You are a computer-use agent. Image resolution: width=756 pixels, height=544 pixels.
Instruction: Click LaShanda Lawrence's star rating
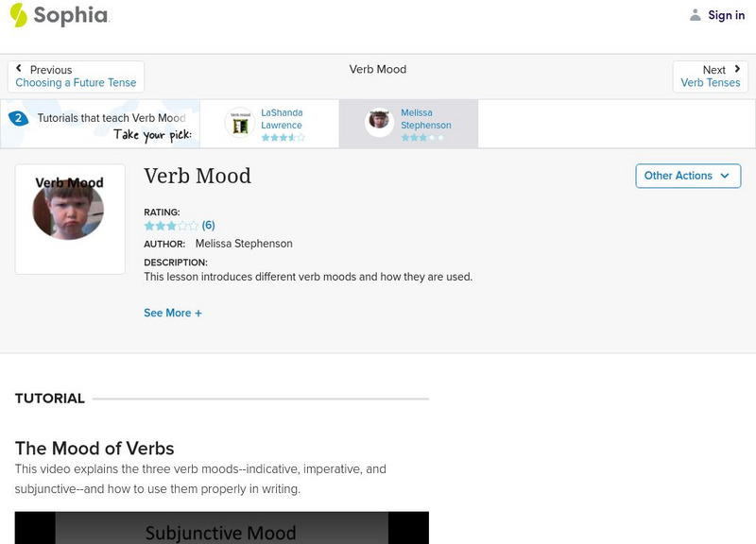283,138
